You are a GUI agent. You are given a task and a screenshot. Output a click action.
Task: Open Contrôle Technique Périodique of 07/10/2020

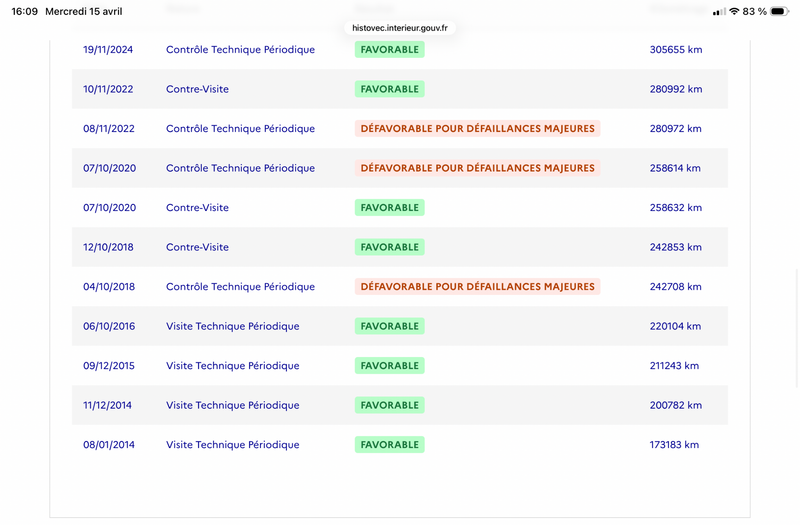coord(240,168)
